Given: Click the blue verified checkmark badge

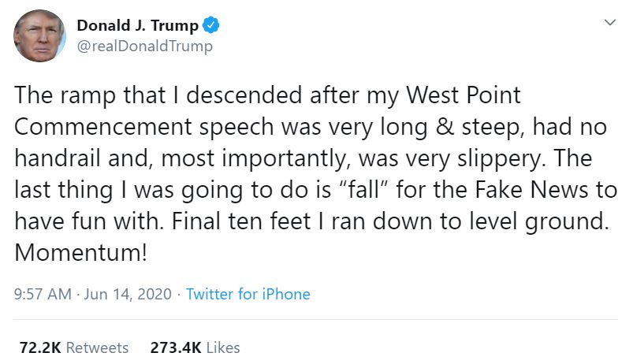Looking at the screenshot, I should tap(210, 25).
